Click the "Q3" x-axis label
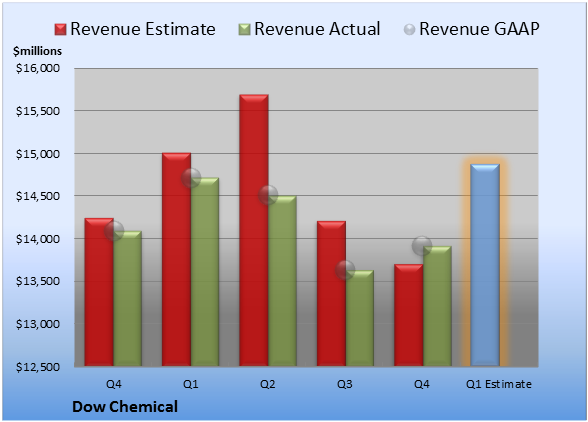The height and width of the screenshot is (422, 588). (x=345, y=384)
